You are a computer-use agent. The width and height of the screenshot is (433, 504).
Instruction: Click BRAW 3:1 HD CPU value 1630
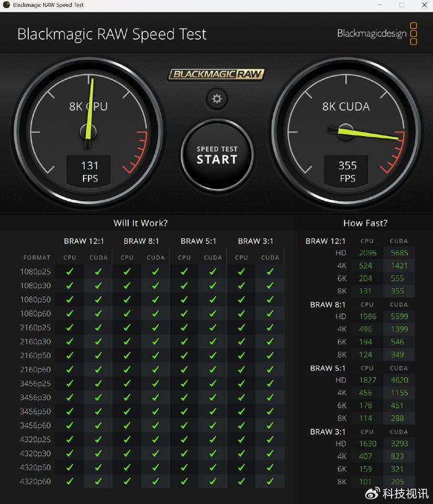click(x=367, y=443)
